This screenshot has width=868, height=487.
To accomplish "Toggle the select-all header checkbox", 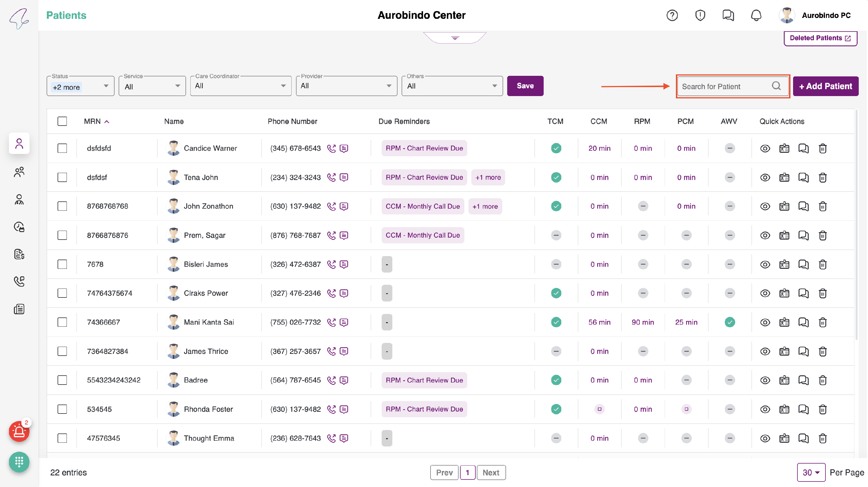I will tap(62, 121).
